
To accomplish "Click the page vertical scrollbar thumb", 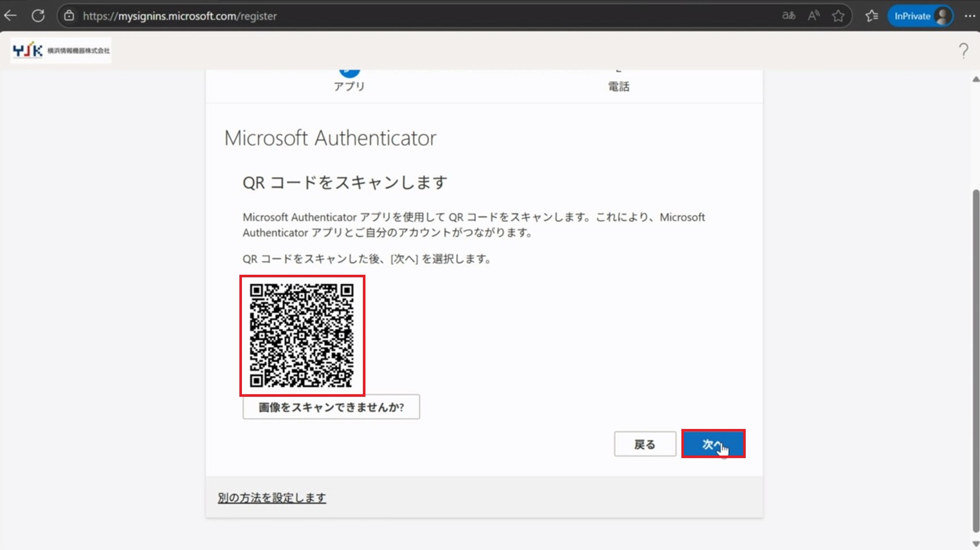I will tap(975, 357).
